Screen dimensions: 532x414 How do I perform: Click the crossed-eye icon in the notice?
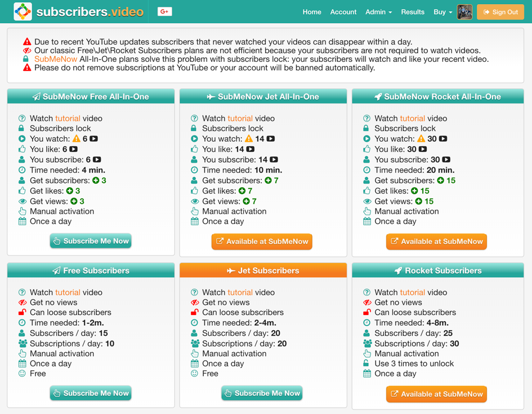tap(27, 51)
